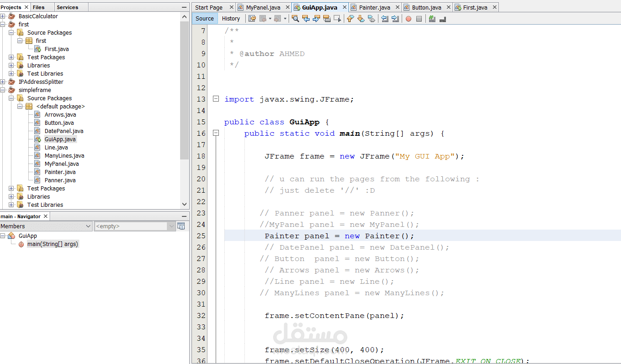
Task: Collapse the simpleframe project node
Action: [x=3, y=90]
